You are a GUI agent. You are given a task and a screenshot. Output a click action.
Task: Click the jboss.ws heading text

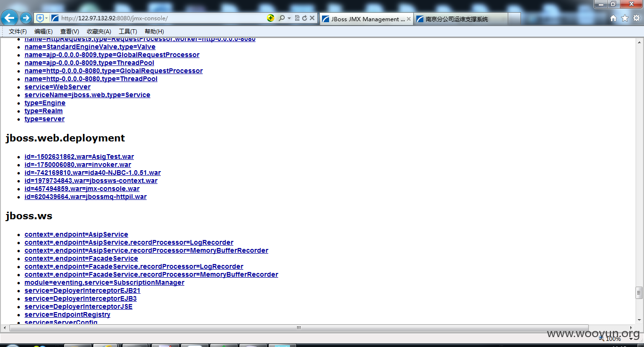tap(29, 216)
